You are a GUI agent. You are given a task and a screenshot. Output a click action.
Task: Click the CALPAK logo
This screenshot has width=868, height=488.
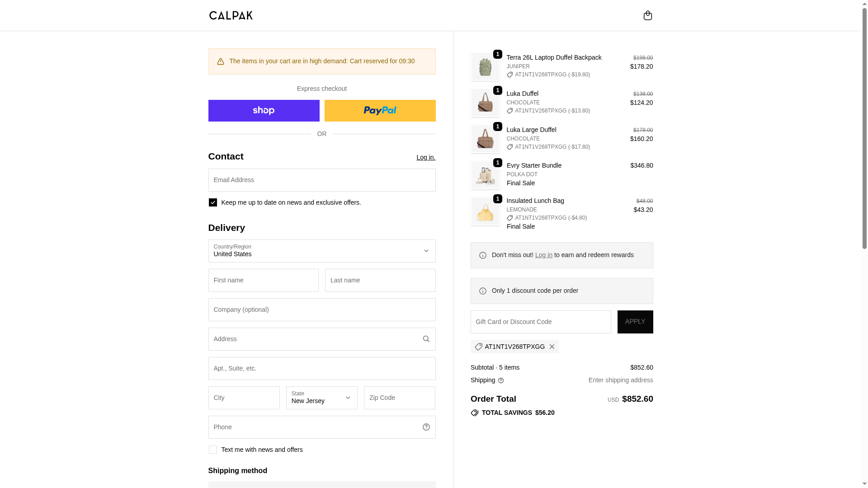click(x=231, y=15)
